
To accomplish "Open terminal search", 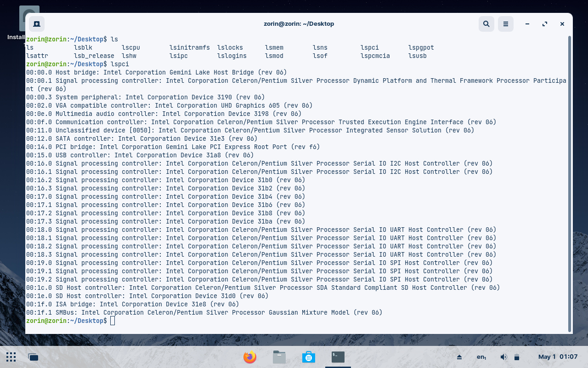I will pos(486,24).
